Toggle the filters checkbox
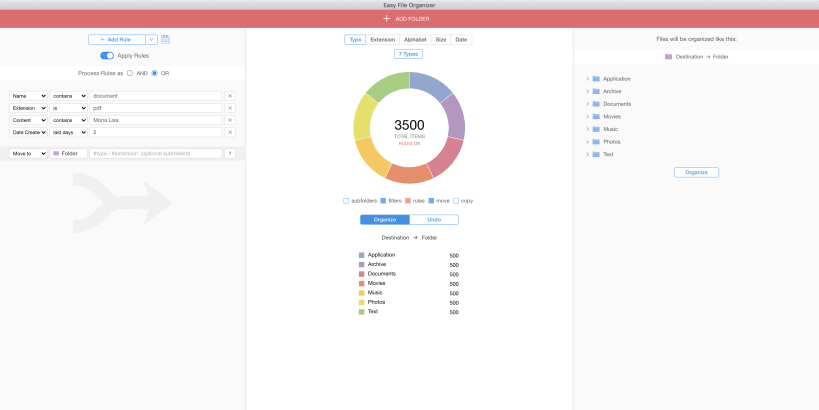The height and width of the screenshot is (410, 819). [x=383, y=201]
